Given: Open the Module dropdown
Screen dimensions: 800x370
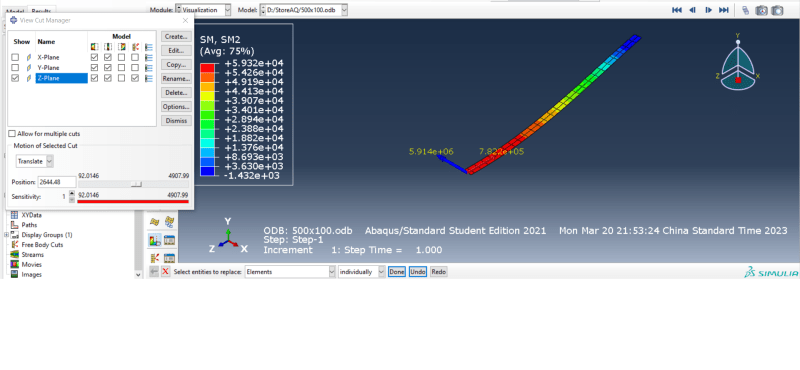Looking at the screenshot, I should (x=203, y=10).
